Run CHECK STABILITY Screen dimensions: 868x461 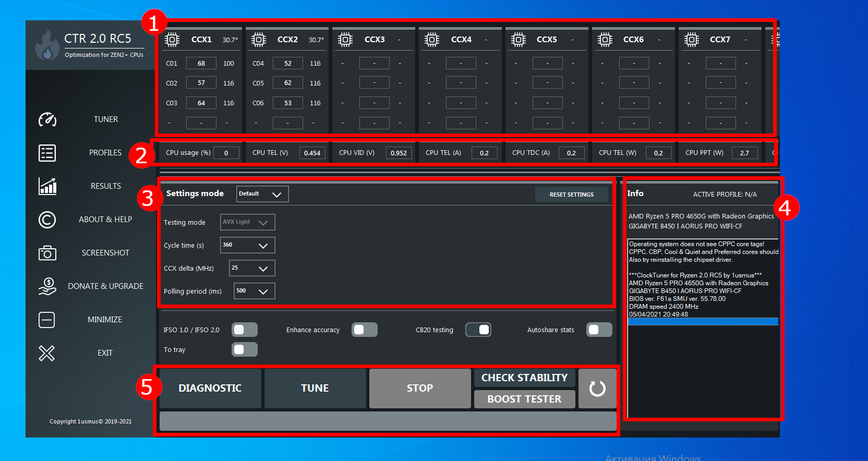point(525,378)
